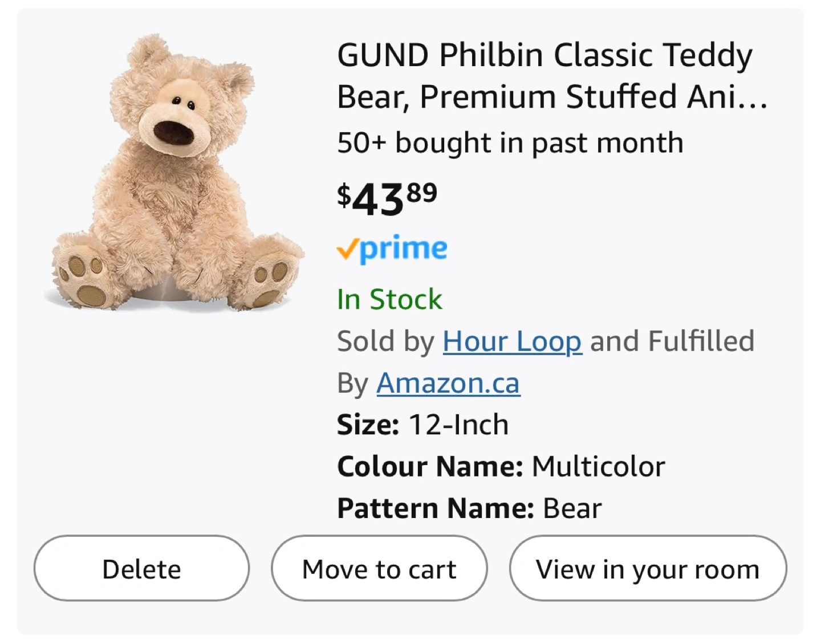This screenshot has height=644, width=821.
Task: Open the Hour Loop seller link
Action: [513, 341]
